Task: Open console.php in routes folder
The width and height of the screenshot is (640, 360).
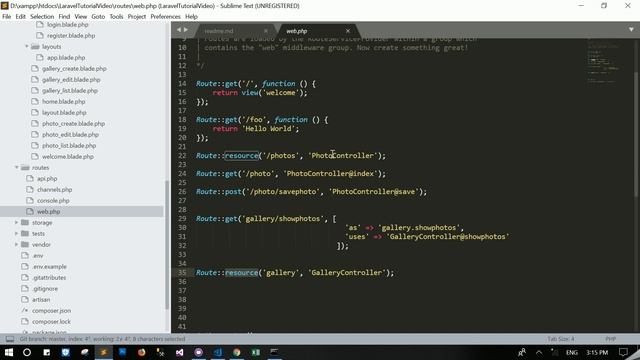Action: 53,201
